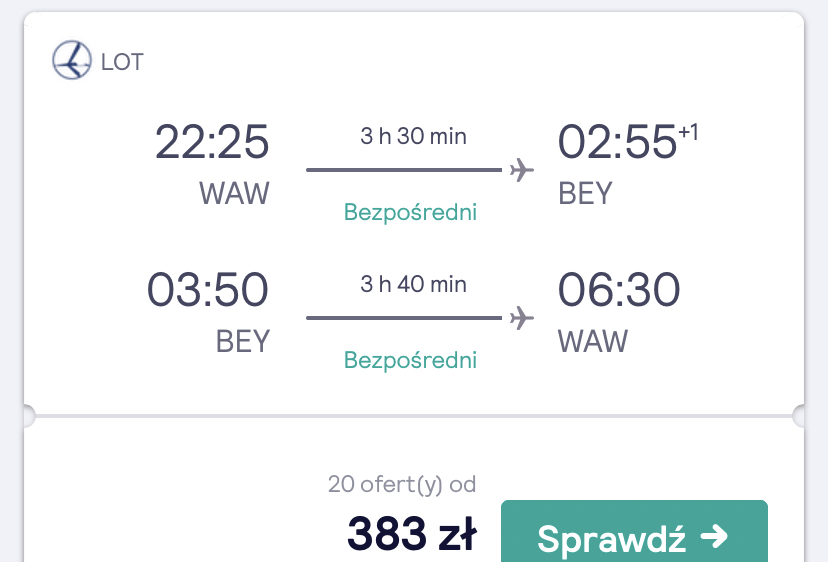
Task: Select the 06:30 return arrival time
Action: click(619, 289)
